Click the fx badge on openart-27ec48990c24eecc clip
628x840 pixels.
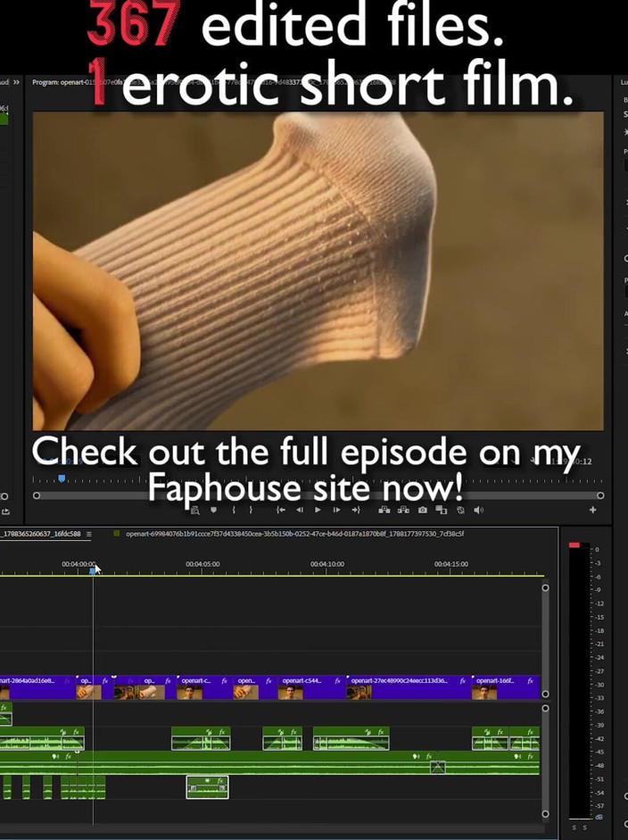point(463,681)
